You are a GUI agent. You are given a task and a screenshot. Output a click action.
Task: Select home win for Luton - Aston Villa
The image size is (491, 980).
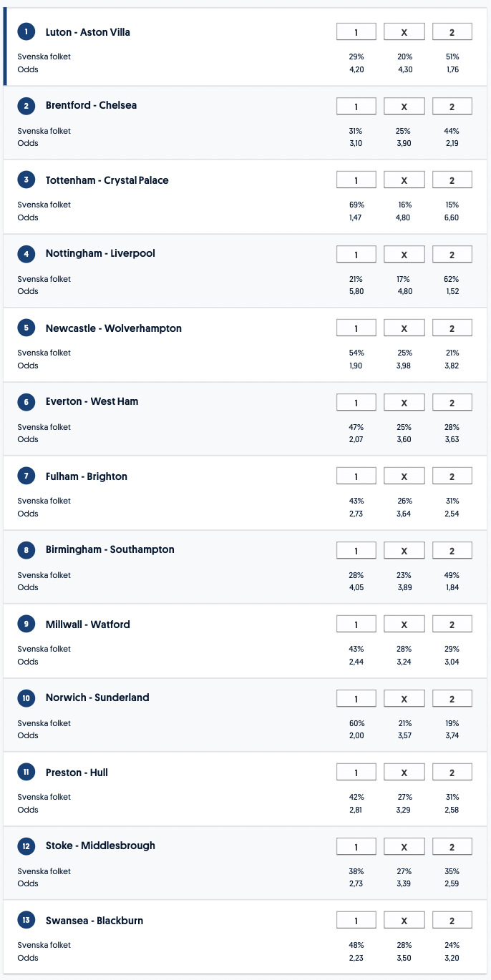(356, 31)
